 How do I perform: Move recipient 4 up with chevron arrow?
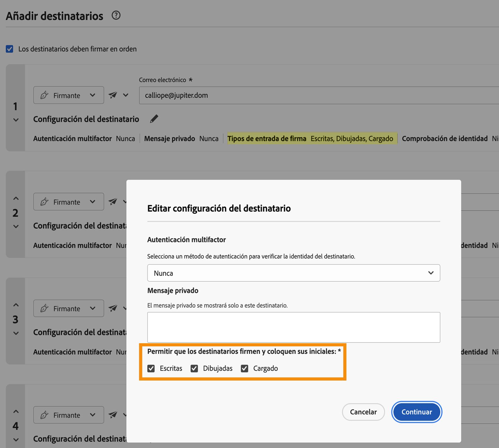point(16,411)
